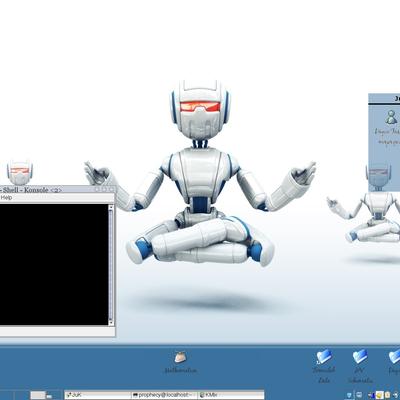Switch to prophecy@localhost taskbar entry
Image resolution: width=400 pixels, height=400 pixels.
[165, 395]
